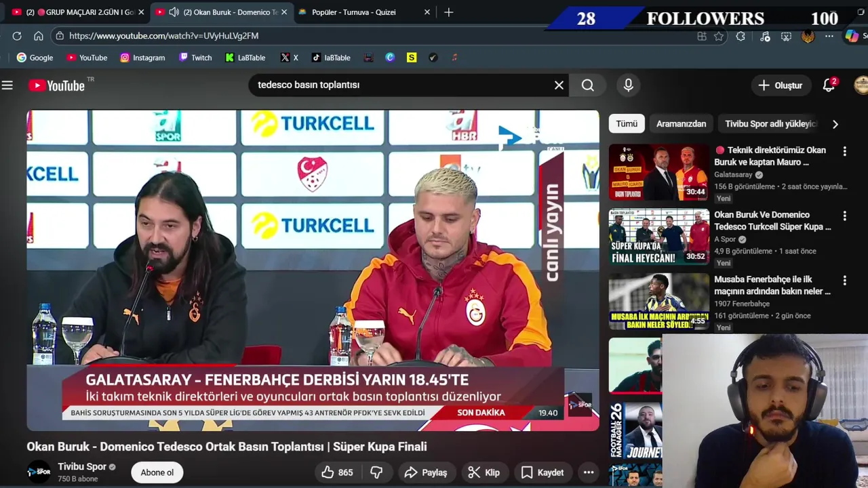Subscribe with the Abone ol button
The height and width of the screenshot is (488, 868).
point(157,472)
